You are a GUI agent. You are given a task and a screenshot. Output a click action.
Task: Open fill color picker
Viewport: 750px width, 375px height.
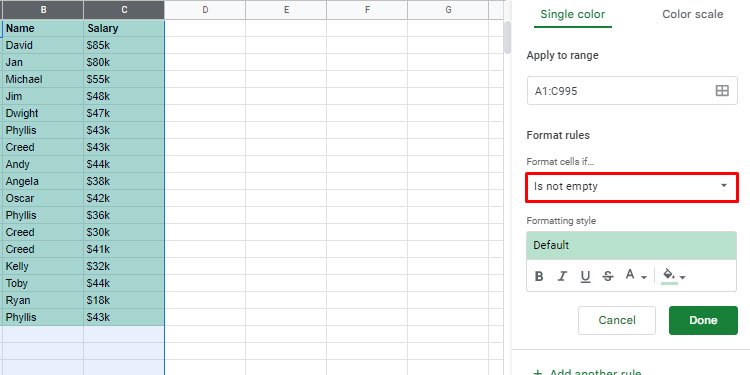tap(674, 276)
